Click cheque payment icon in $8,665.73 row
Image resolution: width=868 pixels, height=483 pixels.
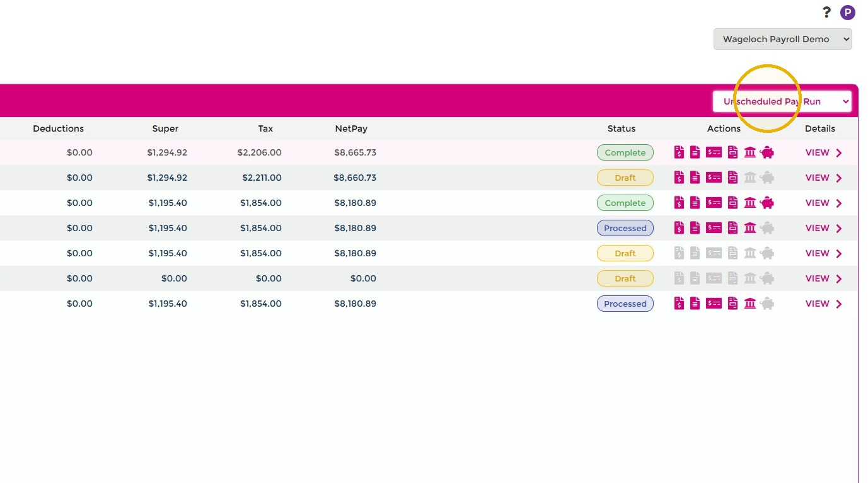714,152
